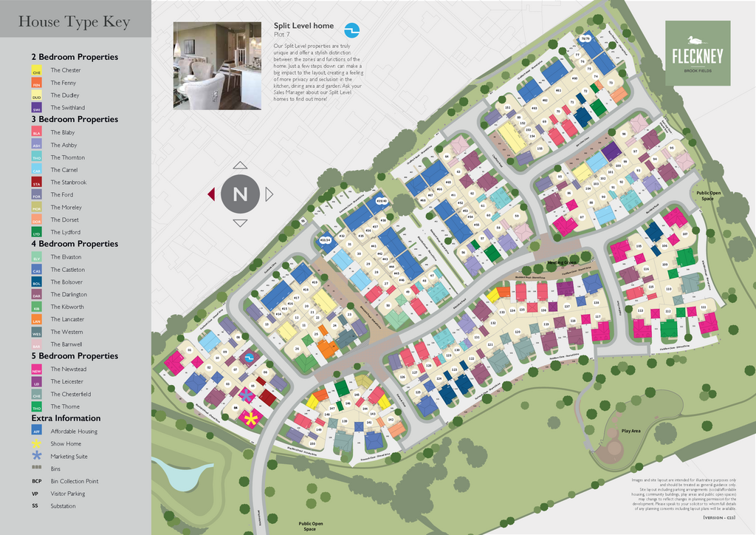The height and width of the screenshot is (535, 756).
Task: Click the Marketing Suite asterisk in the legend
Action: click(x=36, y=456)
